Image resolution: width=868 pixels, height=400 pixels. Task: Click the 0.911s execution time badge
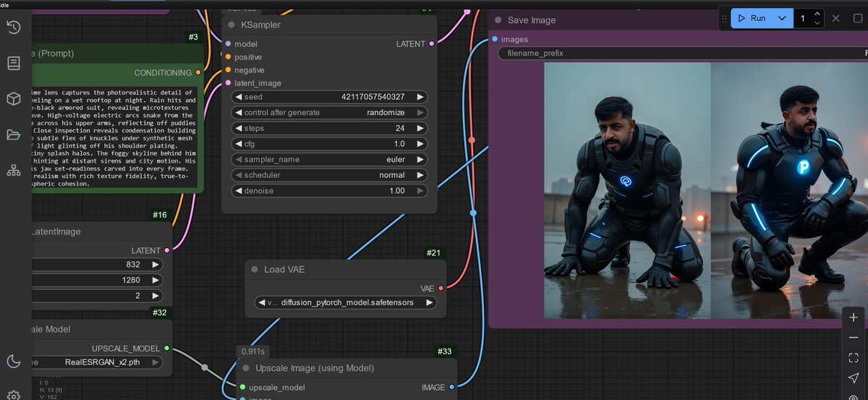pyautogui.click(x=252, y=352)
